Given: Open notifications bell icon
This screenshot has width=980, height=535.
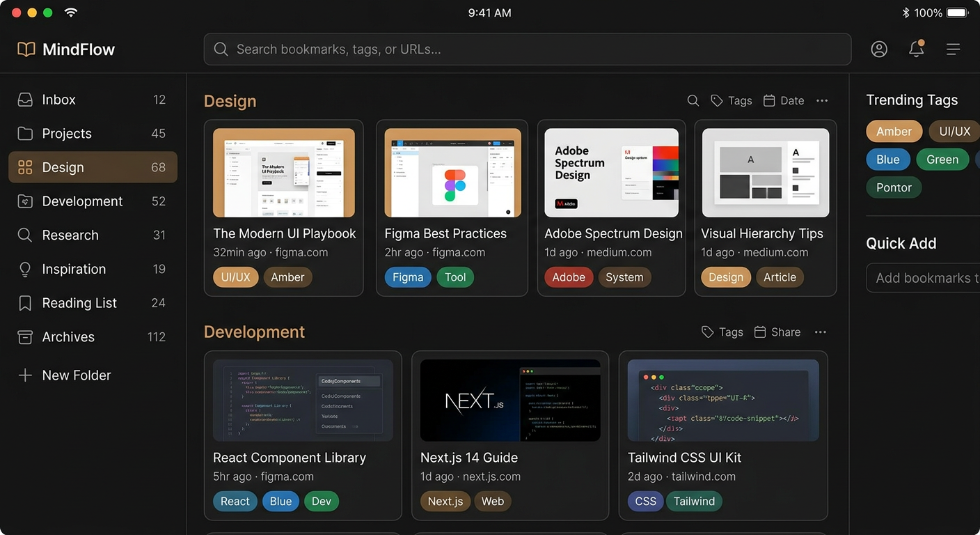Looking at the screenshot, I should (x=917, y=49).
